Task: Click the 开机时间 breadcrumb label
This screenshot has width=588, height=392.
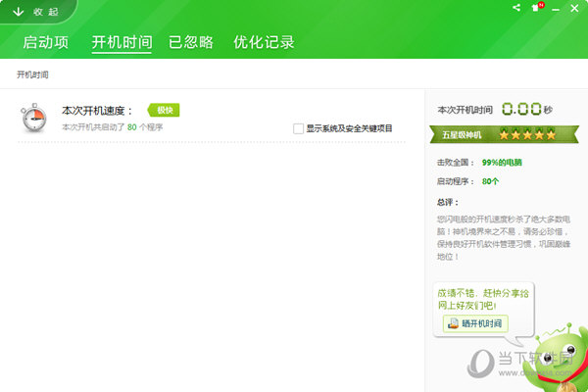Action: coord(32,74)
